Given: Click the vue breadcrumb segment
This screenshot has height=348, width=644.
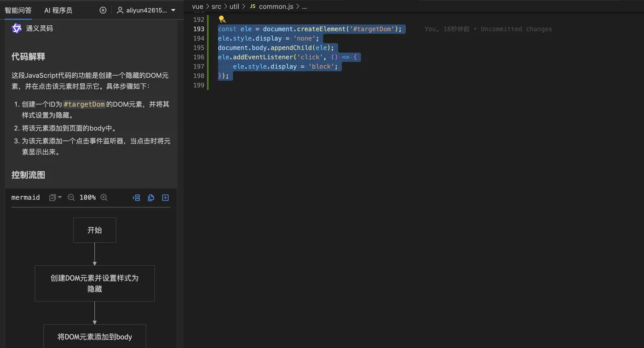Looking at the screenshot, I should 197,6.
